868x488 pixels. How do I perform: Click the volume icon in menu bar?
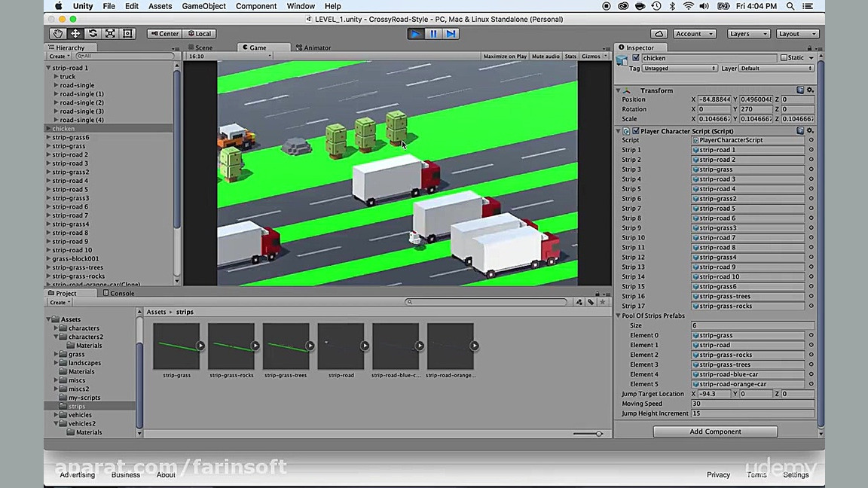(x=704, y=6)
